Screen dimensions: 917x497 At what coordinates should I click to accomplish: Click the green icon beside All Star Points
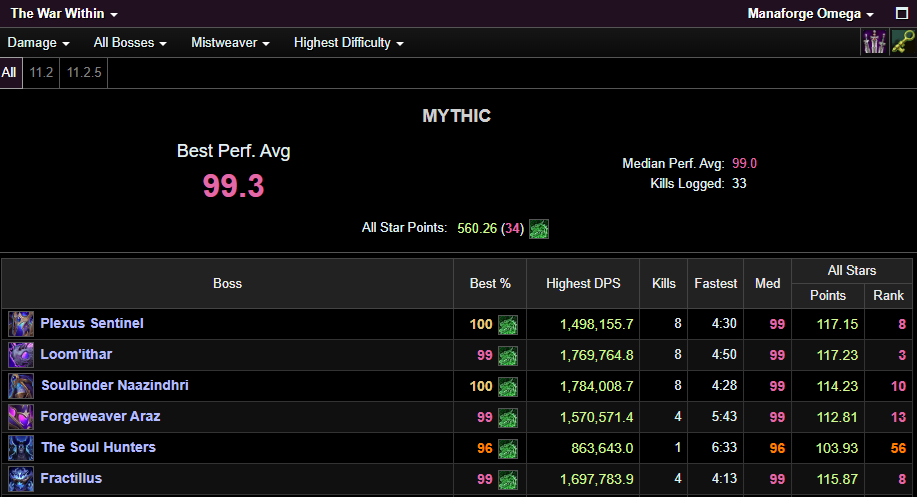click(539, 228)
